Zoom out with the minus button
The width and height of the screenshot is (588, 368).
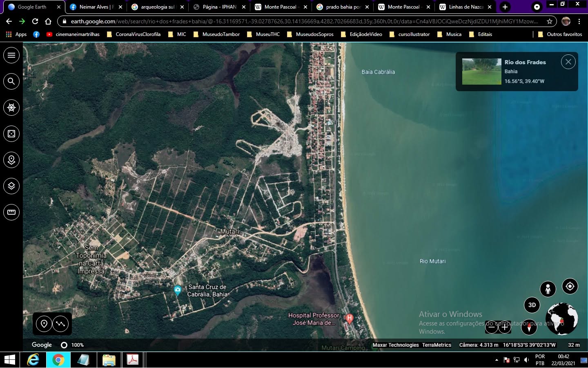tap(492, 327)
